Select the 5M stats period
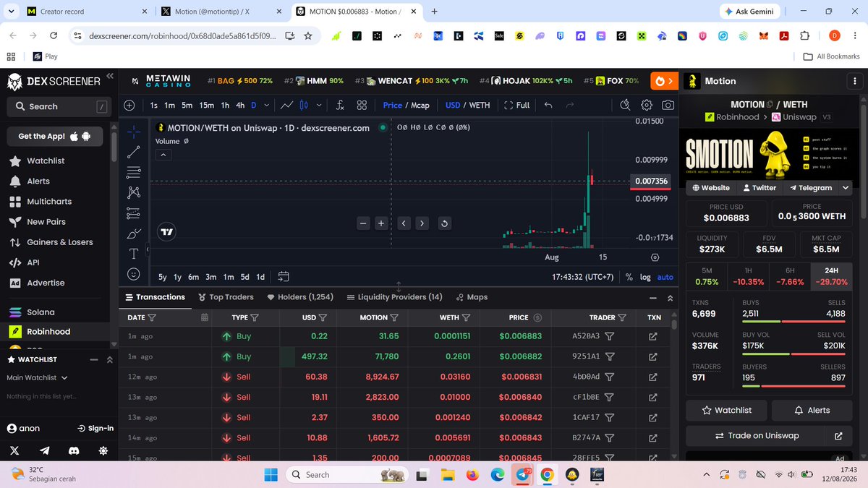Viewport: 868px width, 488px height. [x=707, y=276]
